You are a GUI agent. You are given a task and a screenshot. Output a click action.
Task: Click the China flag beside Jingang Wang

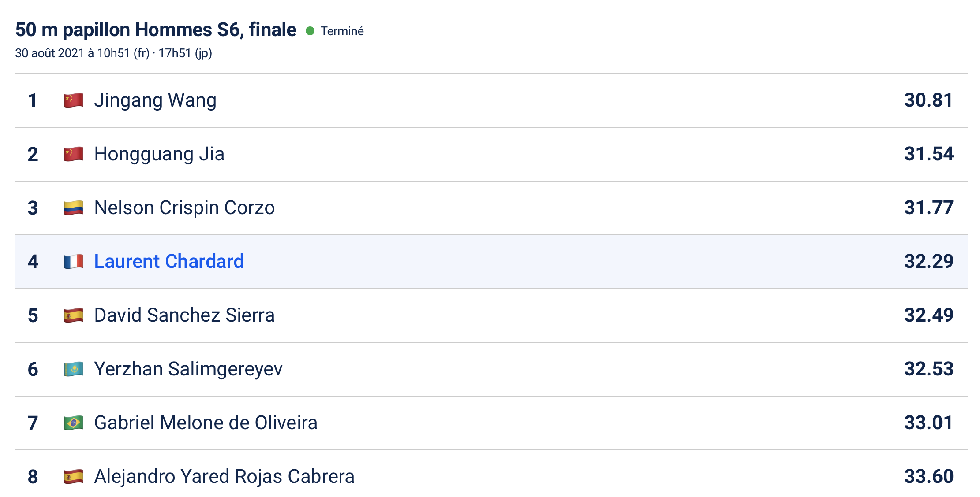(x=74, y=100)
